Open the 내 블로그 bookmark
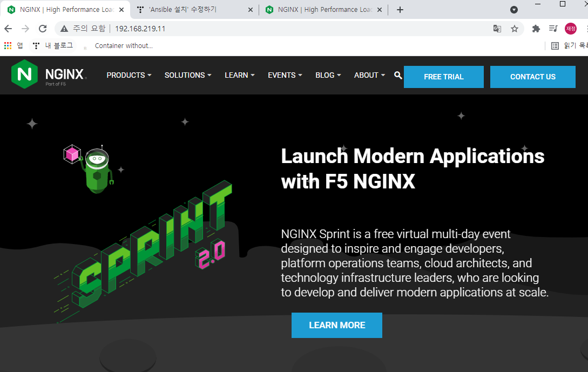This screenshot has width=588, height=372. click(x=53, y=46)
